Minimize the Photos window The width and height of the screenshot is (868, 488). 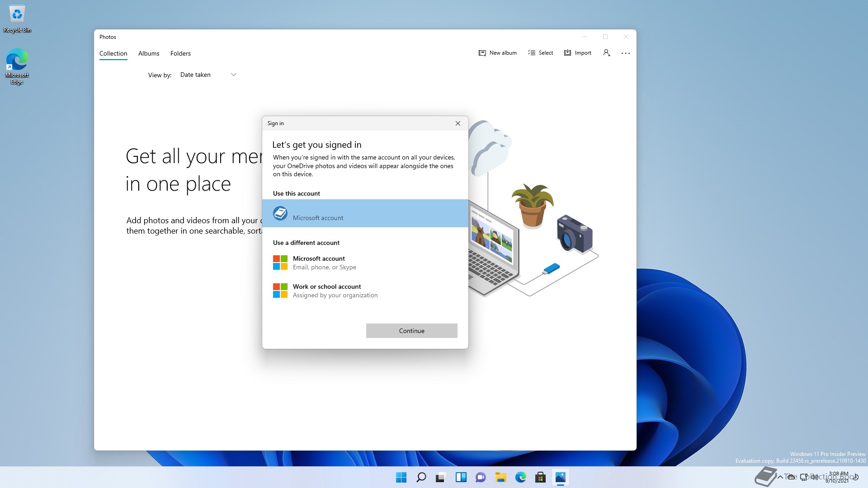pyautogui.click(x=584, y=37)
